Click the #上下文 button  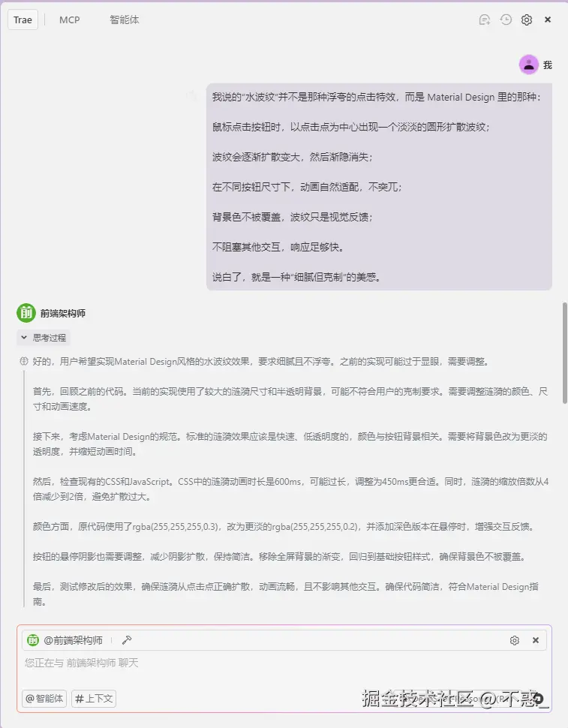point(94,698)
